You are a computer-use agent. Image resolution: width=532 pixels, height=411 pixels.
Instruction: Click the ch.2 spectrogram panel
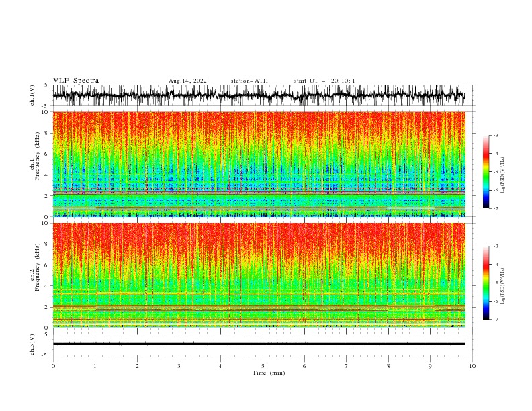(x=259, y=275)
